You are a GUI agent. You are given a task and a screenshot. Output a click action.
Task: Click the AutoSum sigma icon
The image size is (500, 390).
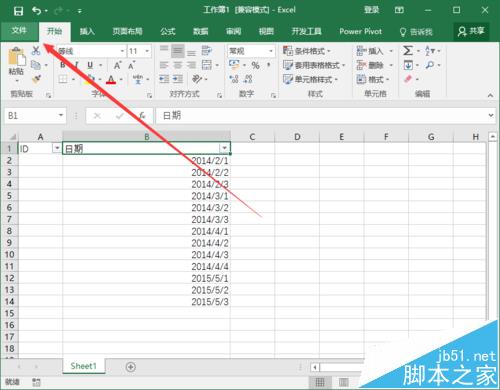(408, 51)
